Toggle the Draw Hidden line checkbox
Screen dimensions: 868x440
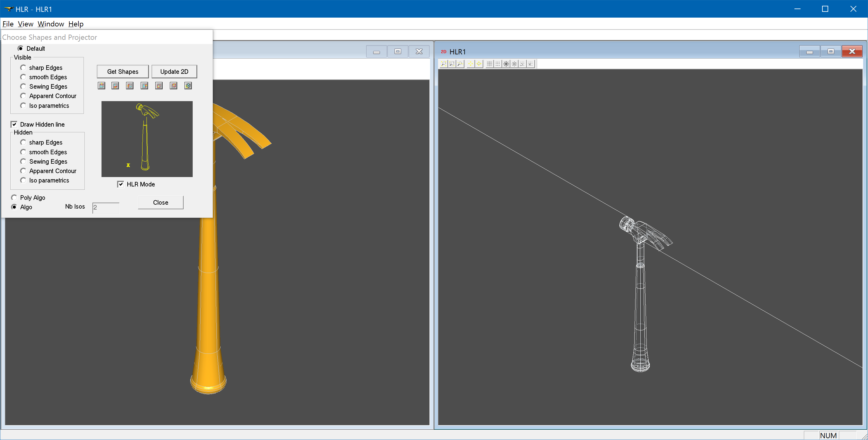(x=14, y=124)
